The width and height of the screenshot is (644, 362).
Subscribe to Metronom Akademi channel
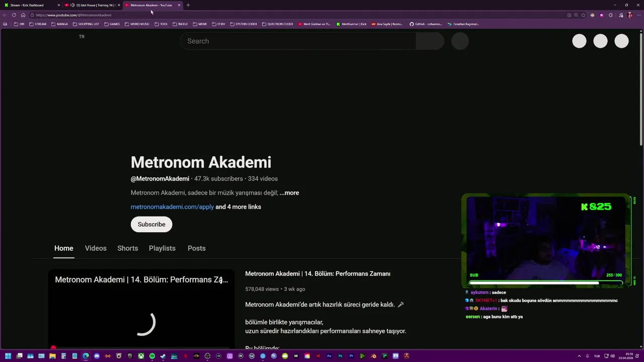pos(151,224)
